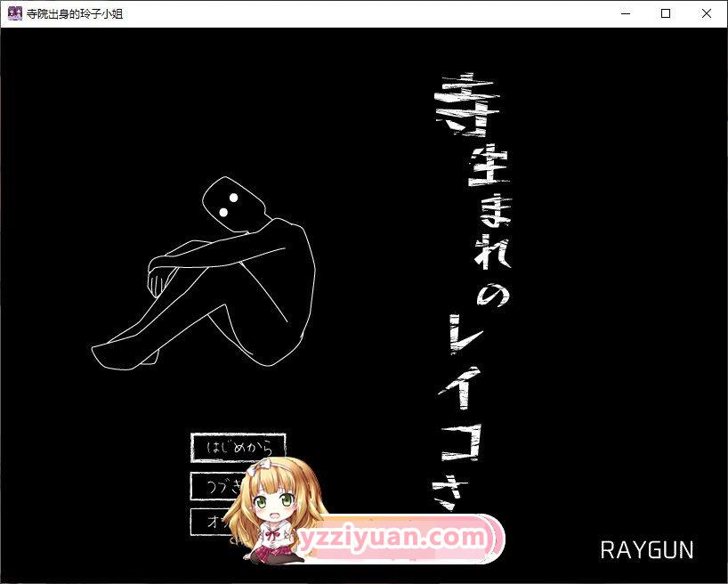This screenshot has height=584, width=728.
Task: Minimize the game window
Action: point(626,13)
